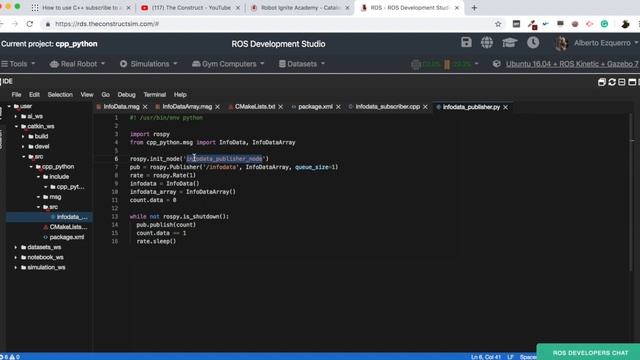Open the Alberto Ezquerro user dropdown
640x360 pixels.
point(606,43)
